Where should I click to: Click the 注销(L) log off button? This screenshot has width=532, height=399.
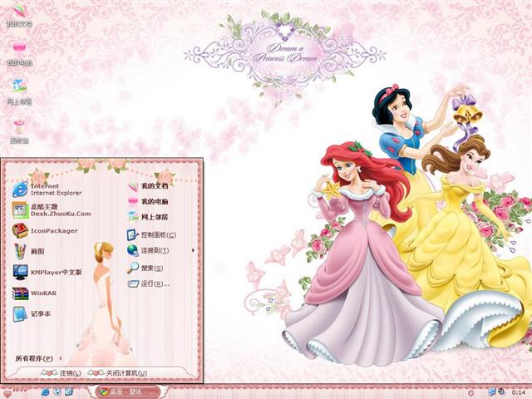click(61, 373)
